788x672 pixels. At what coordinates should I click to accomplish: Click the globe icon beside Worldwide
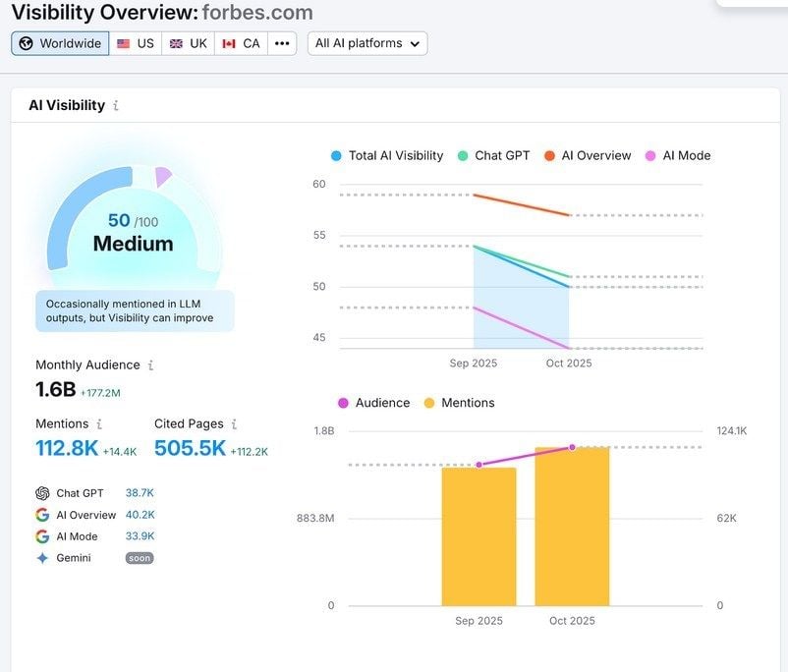pos(25,42)
